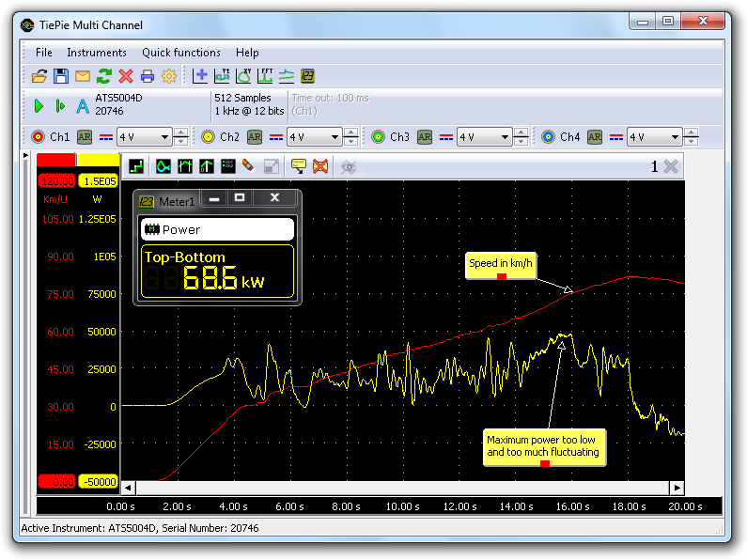Open the Instruments menu

[96, 53]
